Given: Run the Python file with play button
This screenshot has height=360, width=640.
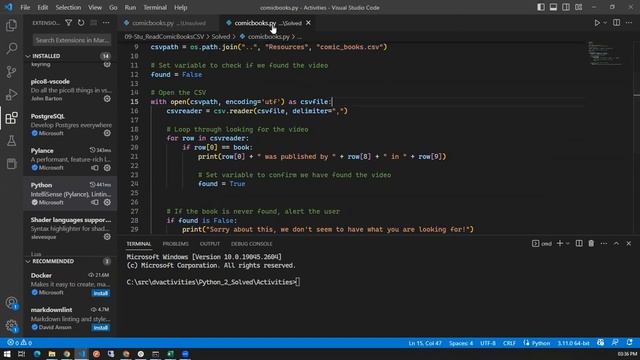Looking at the screenshot, I should click(597, 23).
